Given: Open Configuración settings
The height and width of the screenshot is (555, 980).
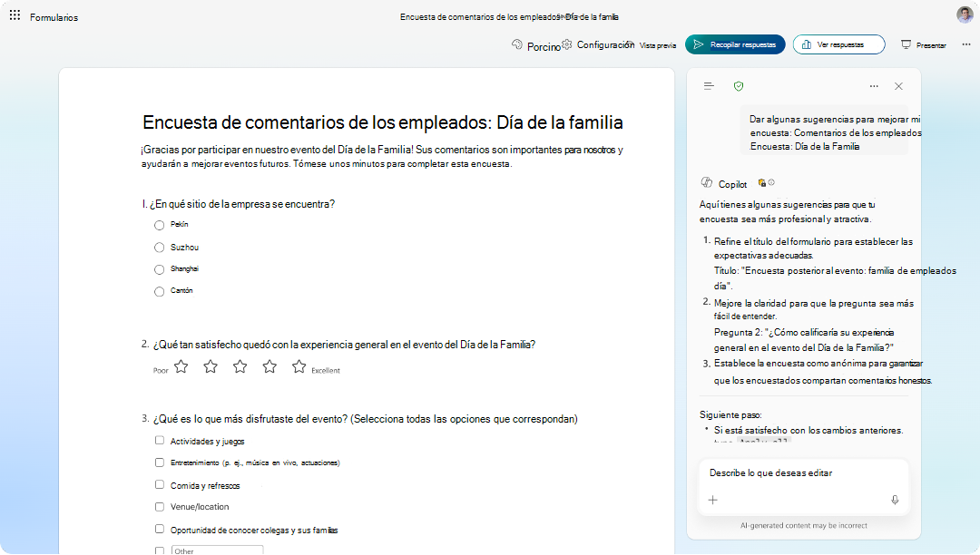Looking at the screenshot, I should (598, 45).
